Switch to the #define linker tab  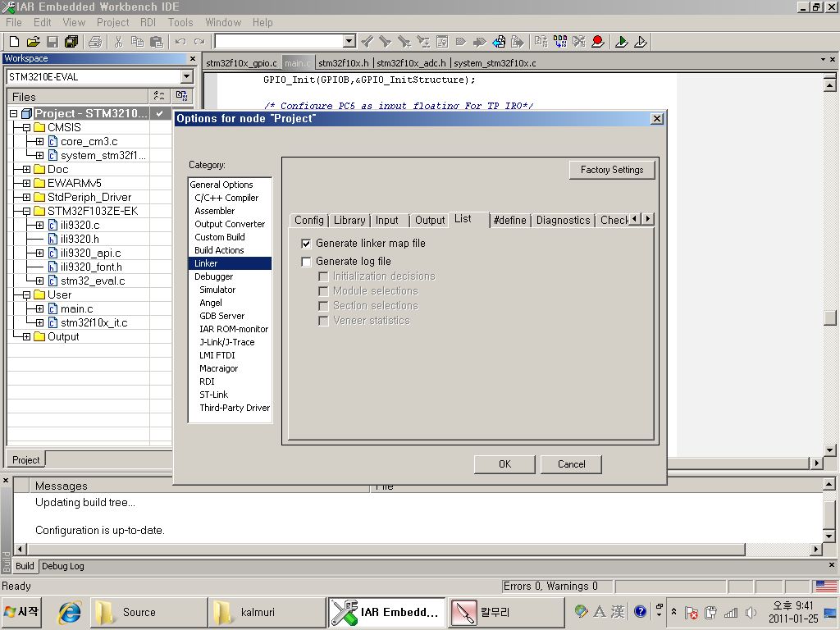coord(509,220)
